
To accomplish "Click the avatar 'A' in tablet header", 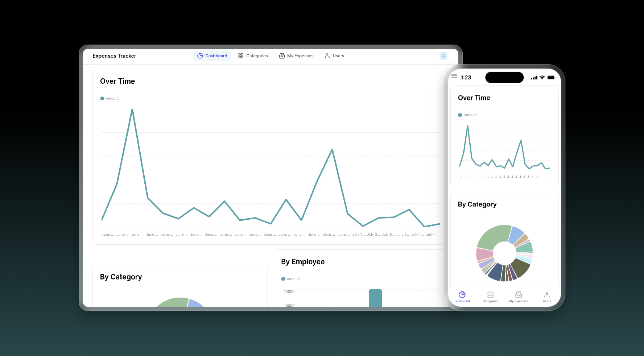I will pyautogui.click(x=443, y=56).
